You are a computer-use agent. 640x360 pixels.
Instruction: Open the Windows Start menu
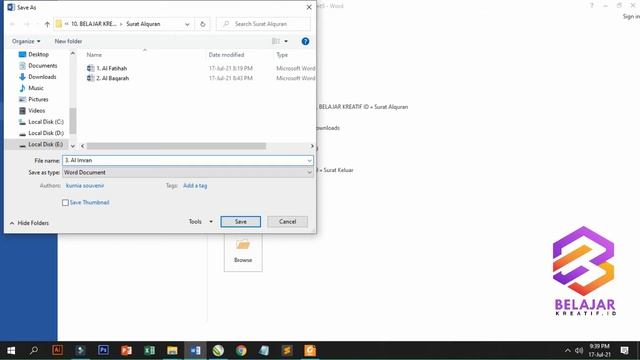pyautogui.click(x=11, y=351)
